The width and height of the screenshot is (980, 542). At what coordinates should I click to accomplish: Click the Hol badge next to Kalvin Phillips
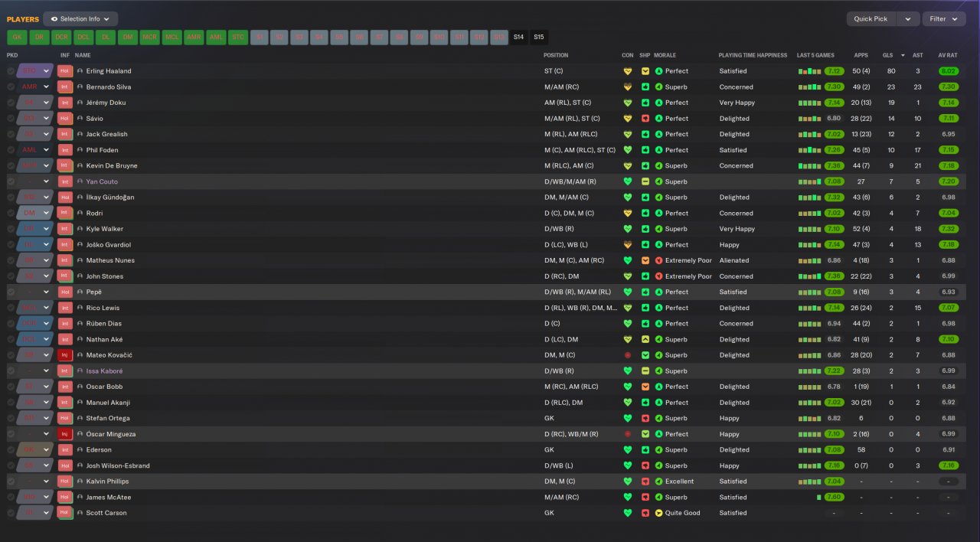65,482
